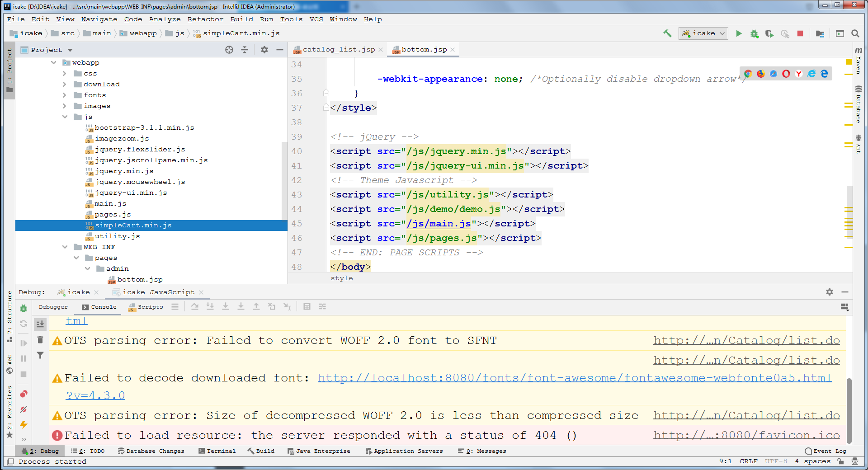Open the Scripts tab

(146, 307)
